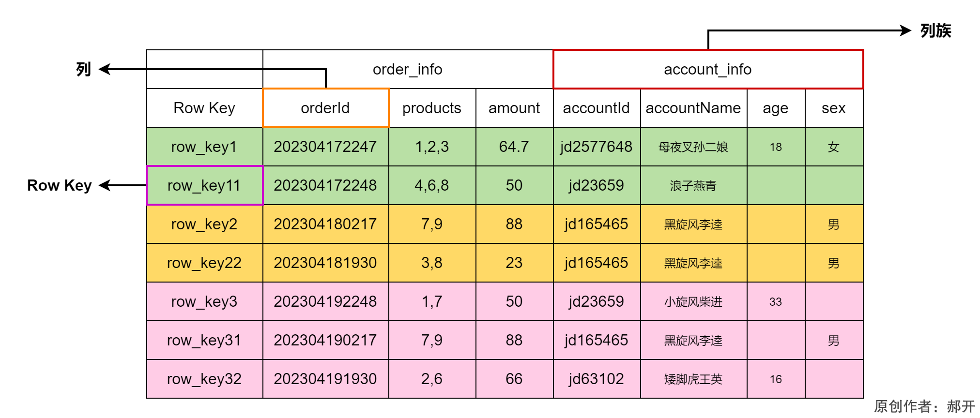Click amount value 23

click(x=514, y=263)
